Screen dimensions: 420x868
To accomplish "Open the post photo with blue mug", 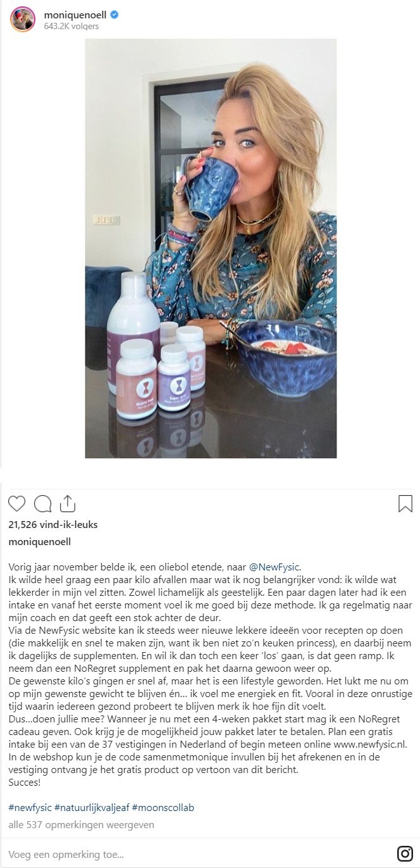I will click(x=211, y=248).
